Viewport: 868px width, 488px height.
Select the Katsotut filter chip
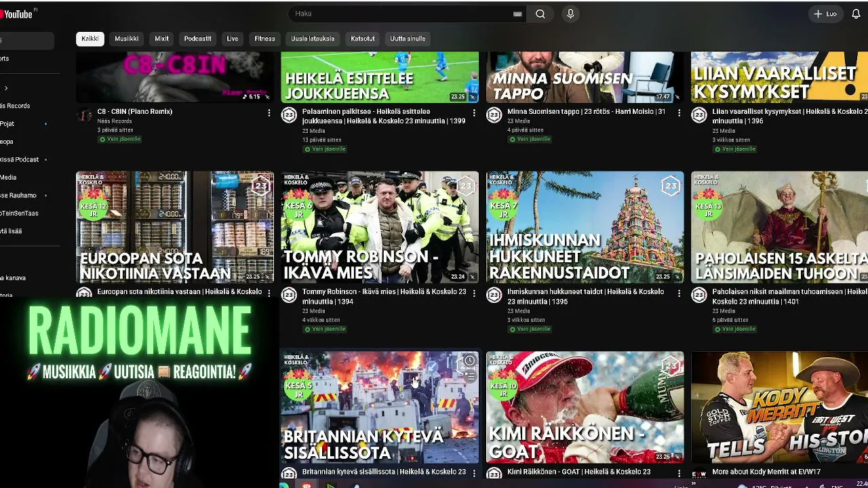[x=363, y=39]
